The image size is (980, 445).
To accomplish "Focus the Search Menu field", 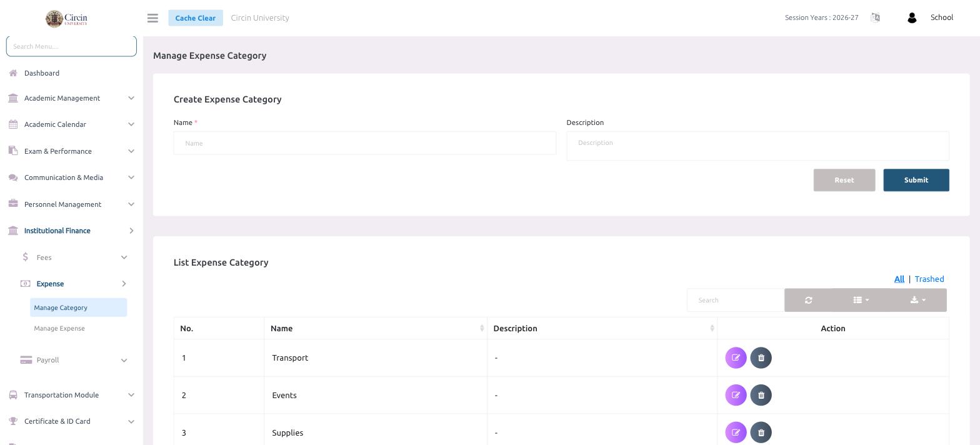I will pyautogui.click(x=71, y=46).
